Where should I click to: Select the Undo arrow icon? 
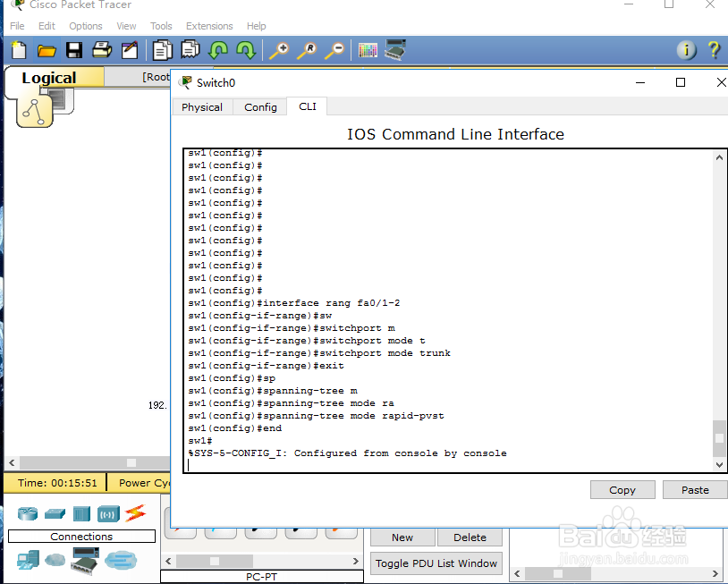click(x=218, y=50)
